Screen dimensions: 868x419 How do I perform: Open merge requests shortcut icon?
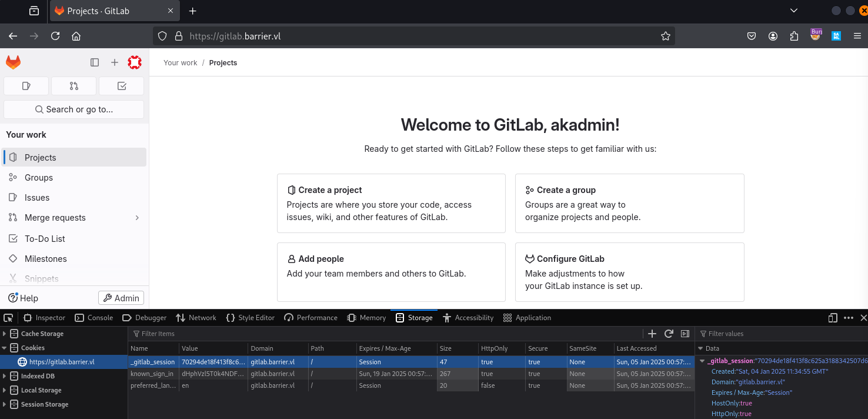click(74, 86)
